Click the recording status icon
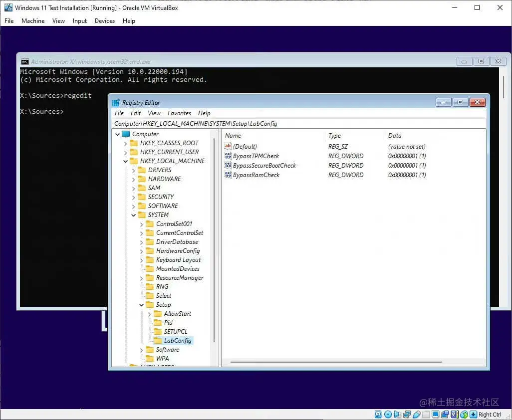The width and height of the screenshot is (512, 420). coord(445,415)
